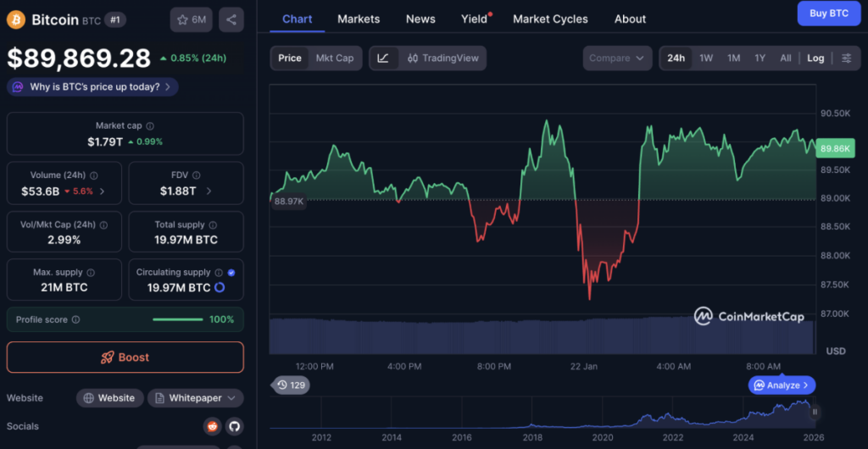Open the Reddit social link icon

click(x=212, y=426)
